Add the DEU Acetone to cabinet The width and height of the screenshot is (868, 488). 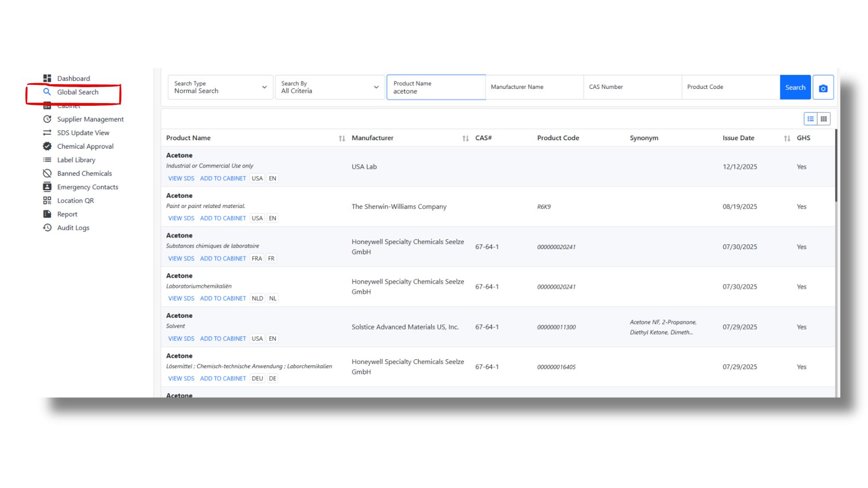[x=223, y=378]
